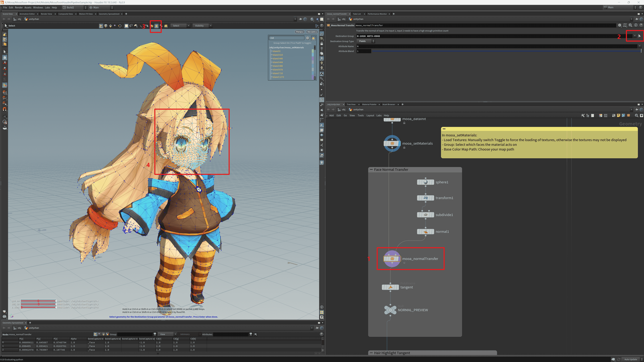Expand the Attribute Name dropdown arrow
This screenshot has width=644, height=362.
(639, 46)
